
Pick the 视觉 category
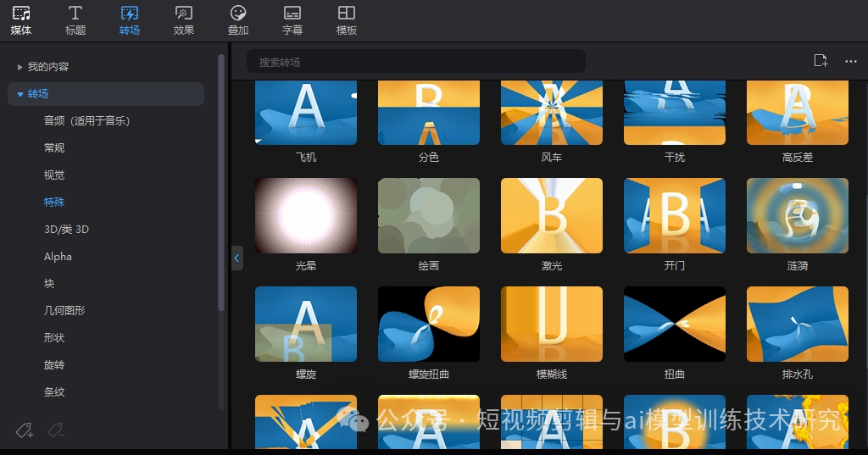point(54,175)
